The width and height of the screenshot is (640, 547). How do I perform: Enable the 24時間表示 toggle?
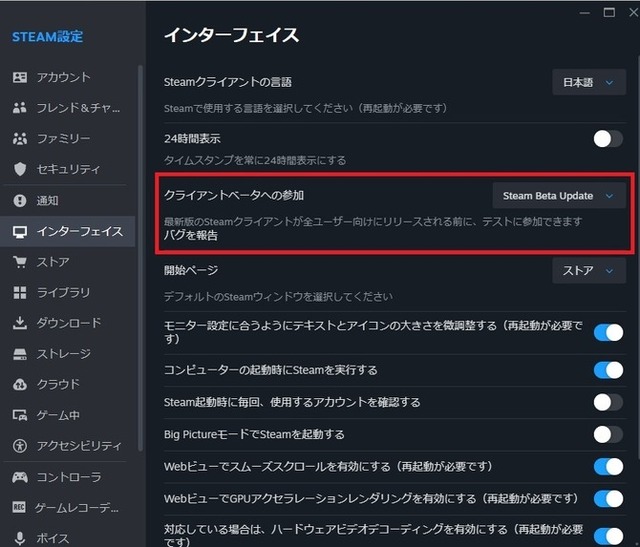[x=607, y=139]
